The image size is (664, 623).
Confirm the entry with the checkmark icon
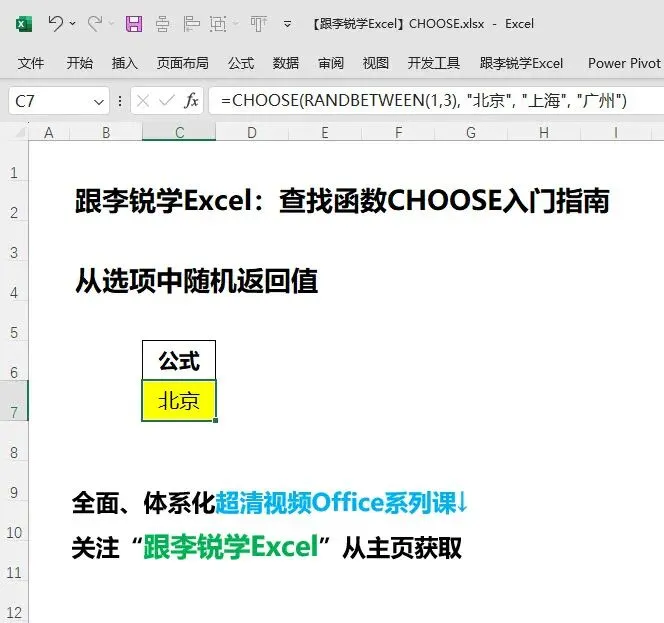point(167,101)
